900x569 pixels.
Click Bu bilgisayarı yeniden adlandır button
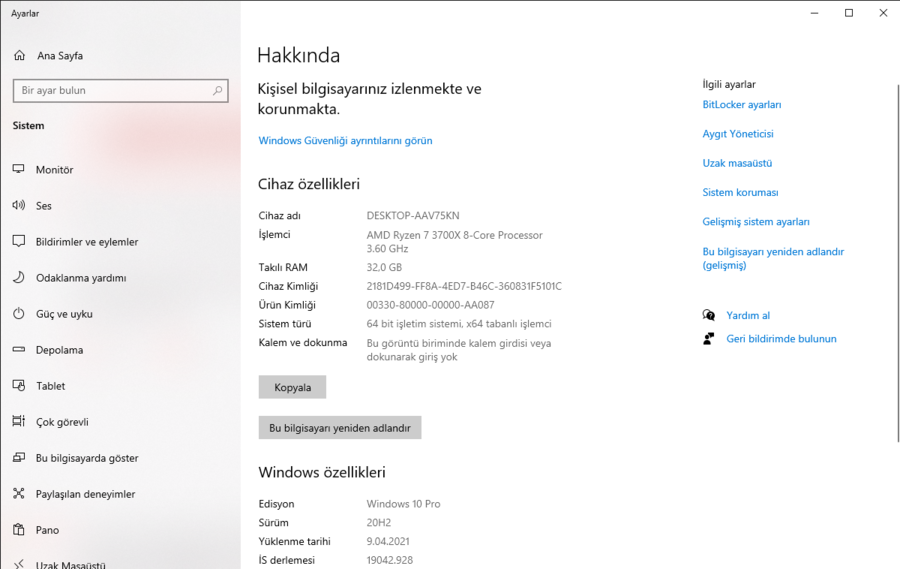pos(340,428)
